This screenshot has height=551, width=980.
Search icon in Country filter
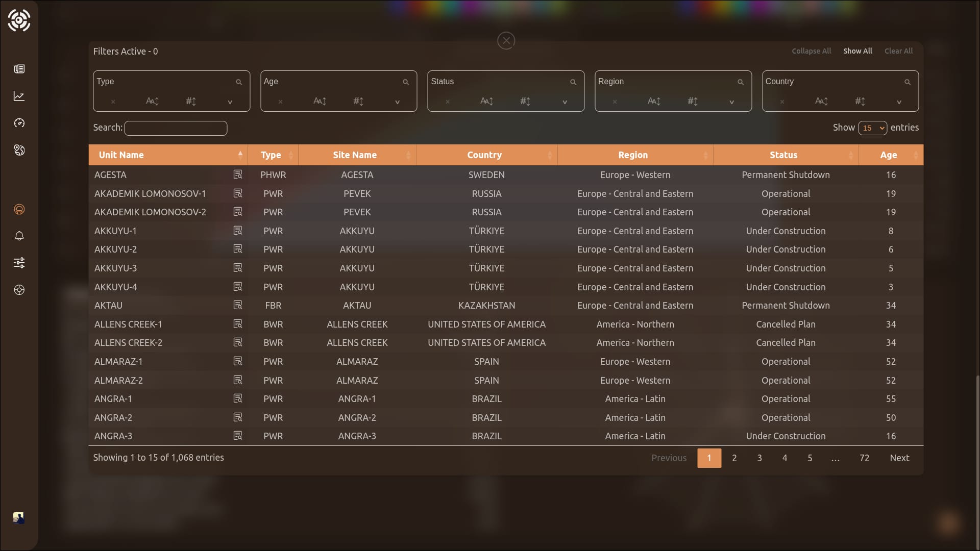coord(908,82)
